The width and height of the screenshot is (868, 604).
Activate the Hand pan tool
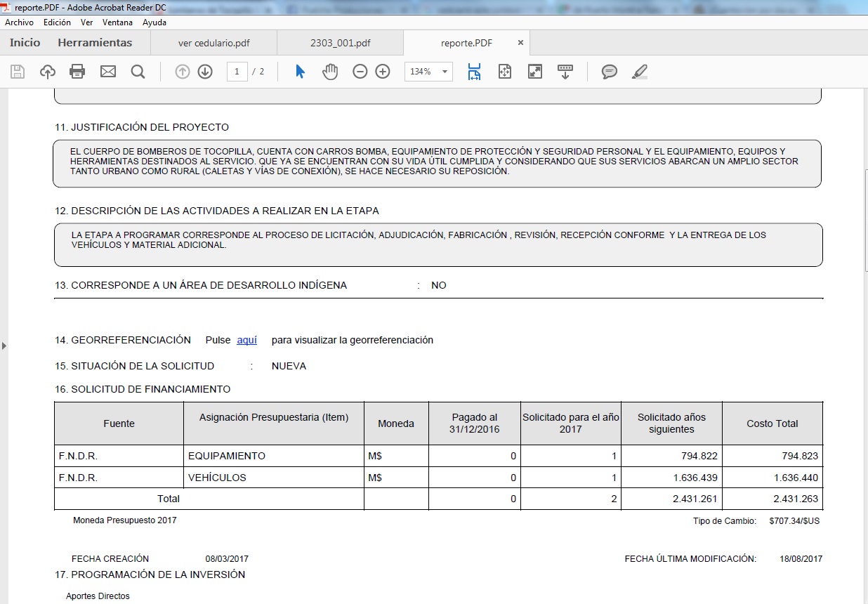(x=330, y=72)
